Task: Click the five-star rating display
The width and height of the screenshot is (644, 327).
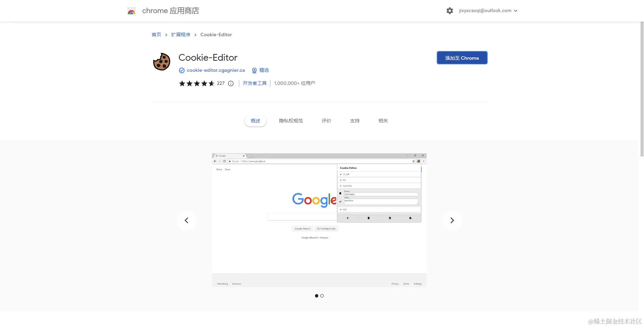Action: click(x=197, y=84)
